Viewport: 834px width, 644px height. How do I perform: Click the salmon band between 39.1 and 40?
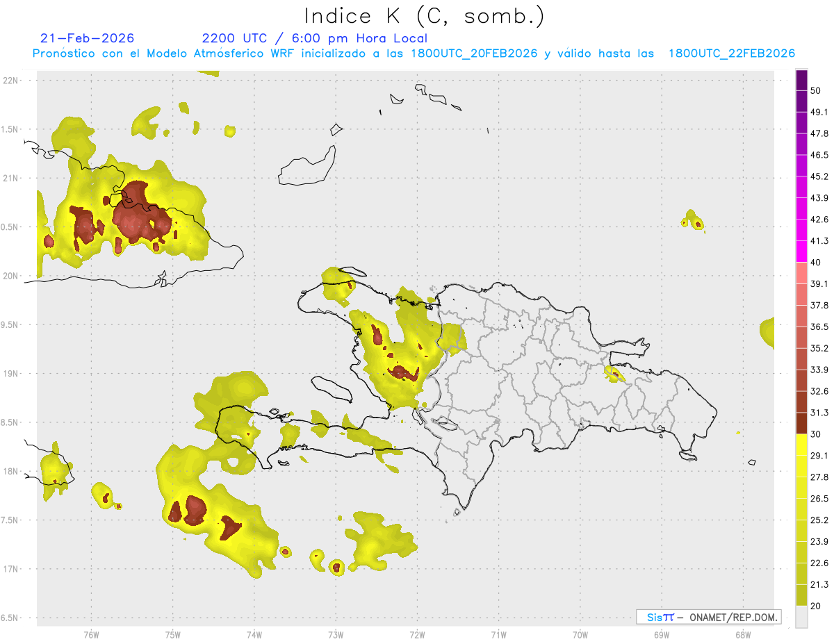[x=801, y=274]
